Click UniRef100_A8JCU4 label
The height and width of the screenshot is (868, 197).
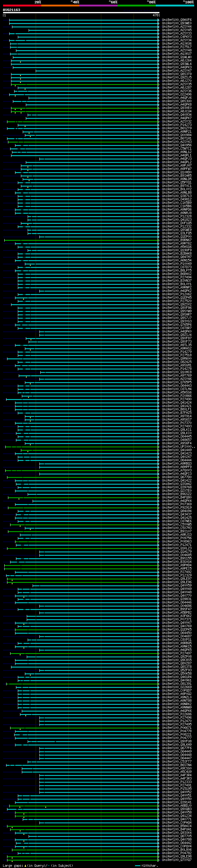177,111
